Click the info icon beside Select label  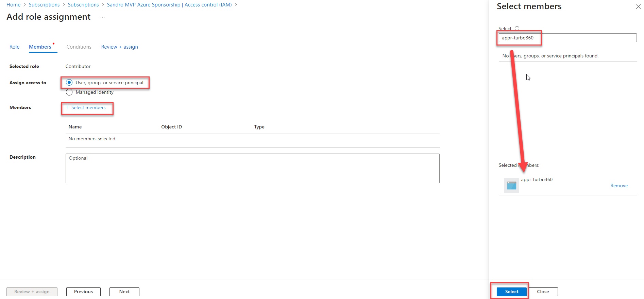pyautogui.click(x=517, y=29)
